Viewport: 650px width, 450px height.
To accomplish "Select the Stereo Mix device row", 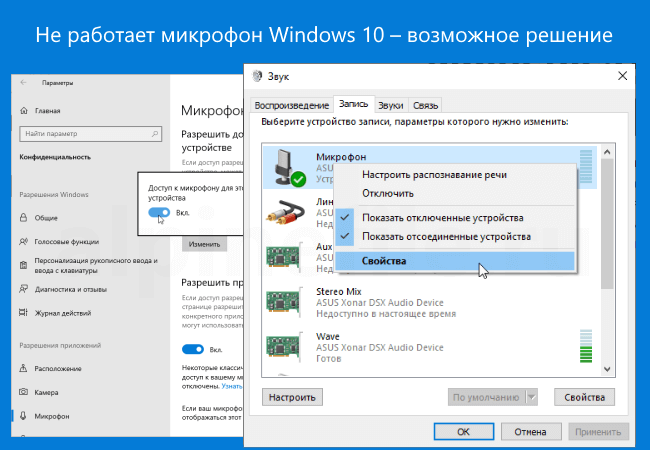I will [429, 302].
